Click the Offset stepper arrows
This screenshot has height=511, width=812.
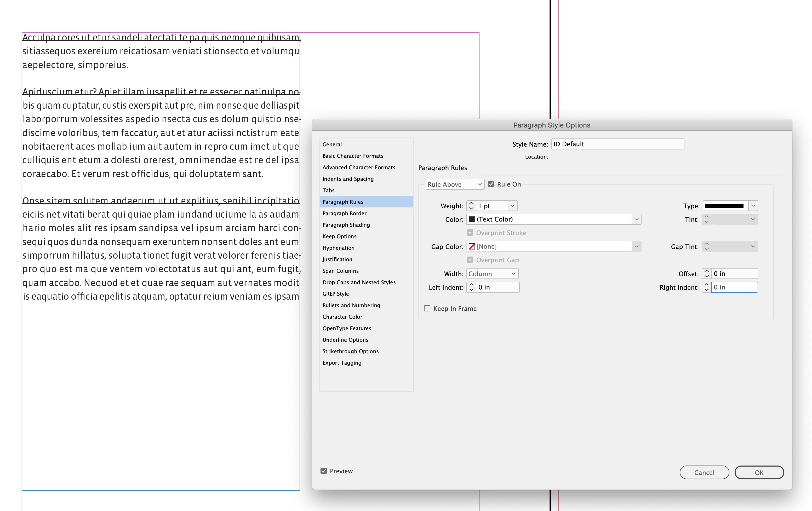click(706, 274)
